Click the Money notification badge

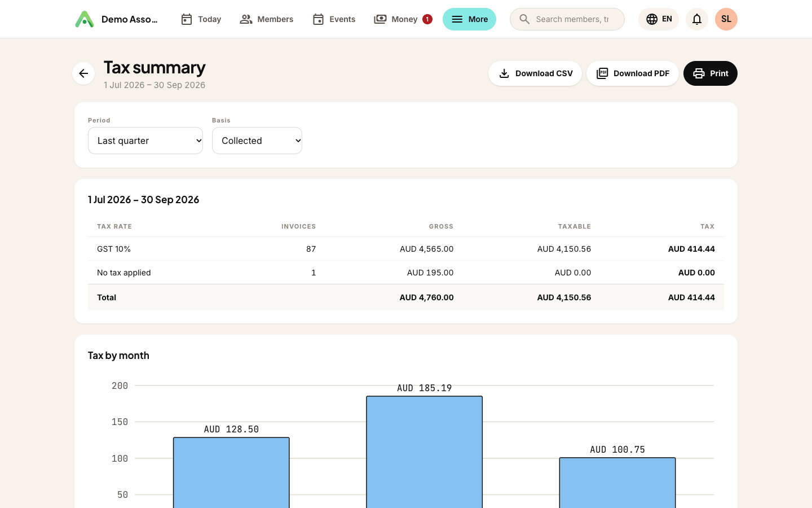point(427,19)
